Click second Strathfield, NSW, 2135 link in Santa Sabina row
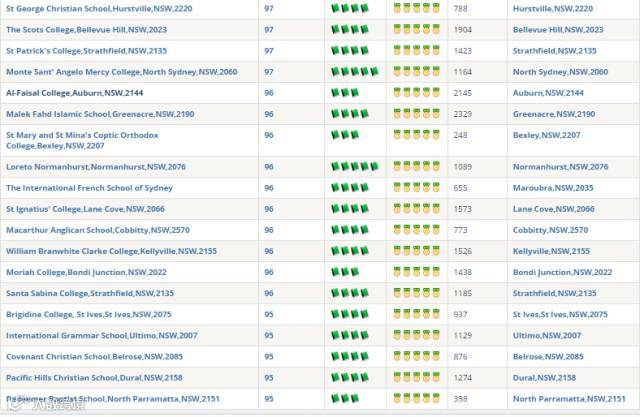640x417 pixels. coord(554,293)
